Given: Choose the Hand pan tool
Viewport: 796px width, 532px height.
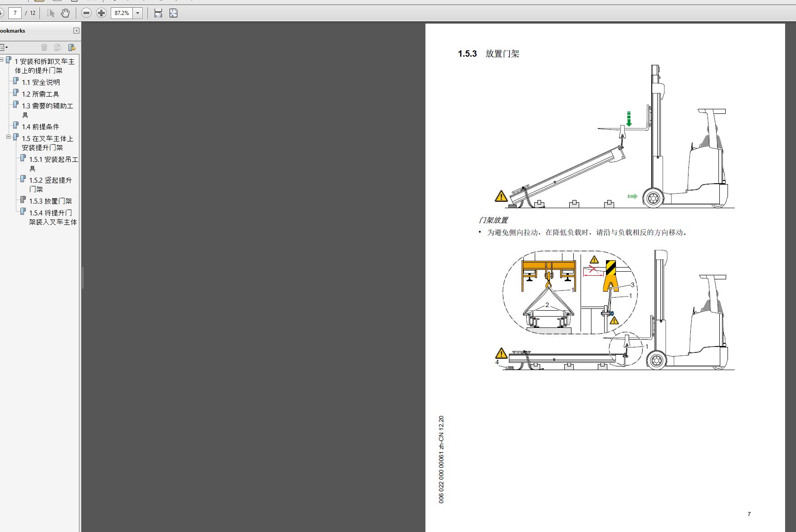Looking at the screenshot, I should click(65, 13).
